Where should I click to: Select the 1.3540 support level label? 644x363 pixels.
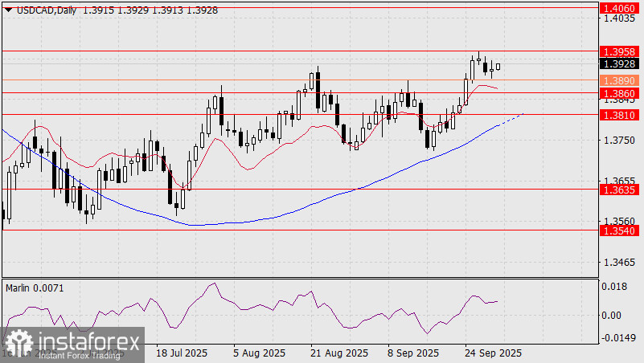619,231
